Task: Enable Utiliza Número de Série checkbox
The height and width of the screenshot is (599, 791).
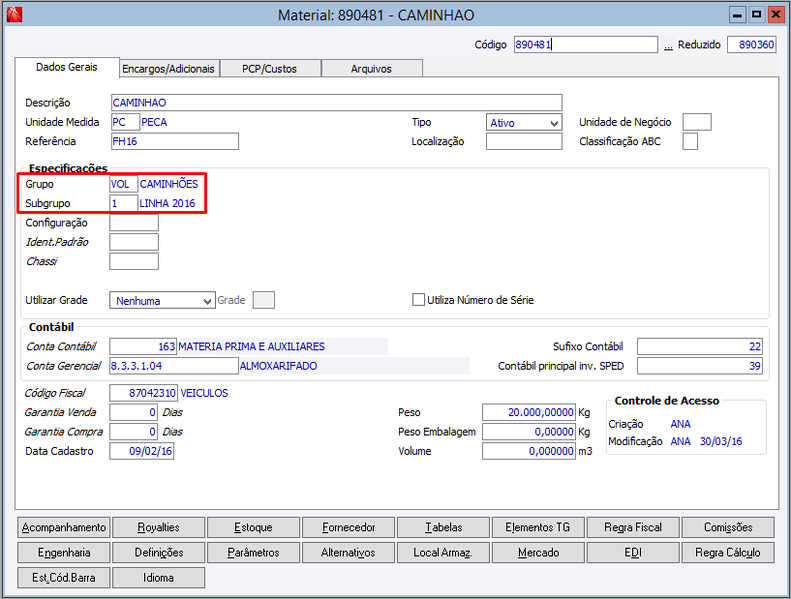Action: click(418, 300)
